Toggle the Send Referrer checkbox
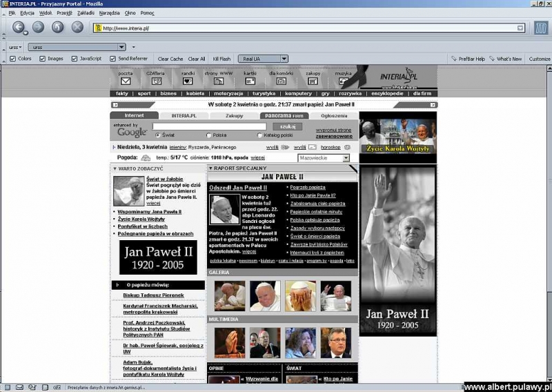Screen dimensions: 552x392 112,59
